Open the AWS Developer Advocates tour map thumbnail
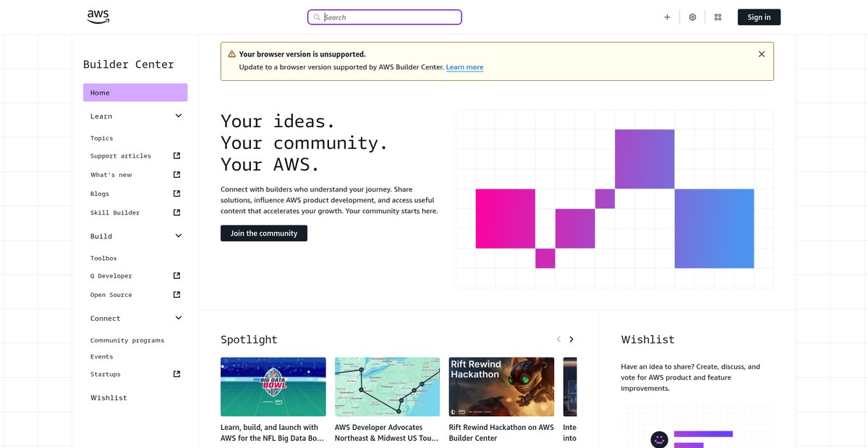Viewport: 868px width, 448px height. (387, 387)
